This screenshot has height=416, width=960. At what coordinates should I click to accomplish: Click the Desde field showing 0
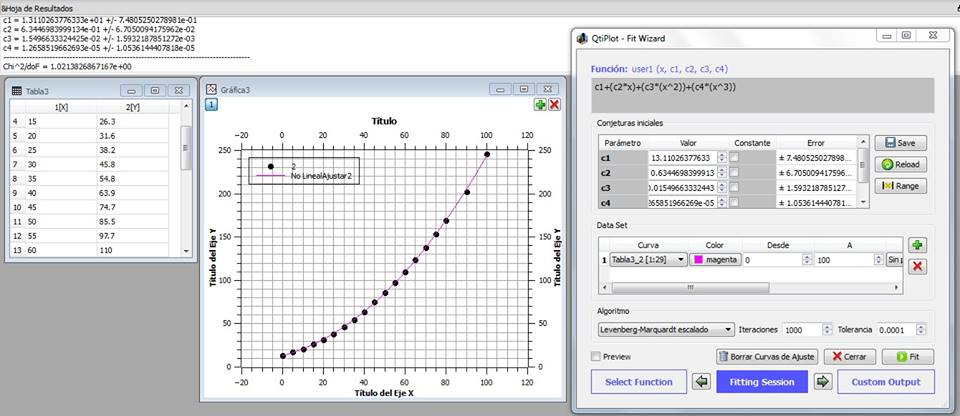point(774,260)
